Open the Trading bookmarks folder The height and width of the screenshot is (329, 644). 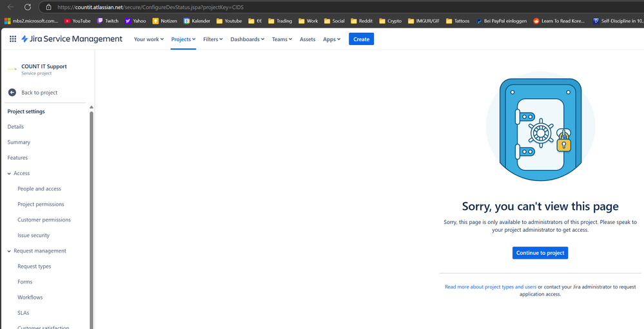(x=280, y=21)
